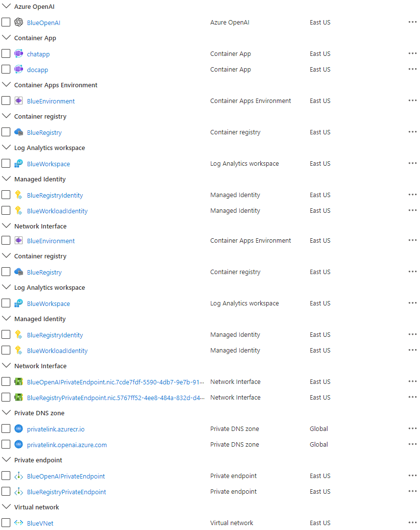Tick the checkbox next to chatapp

click(x=6, y=53)
